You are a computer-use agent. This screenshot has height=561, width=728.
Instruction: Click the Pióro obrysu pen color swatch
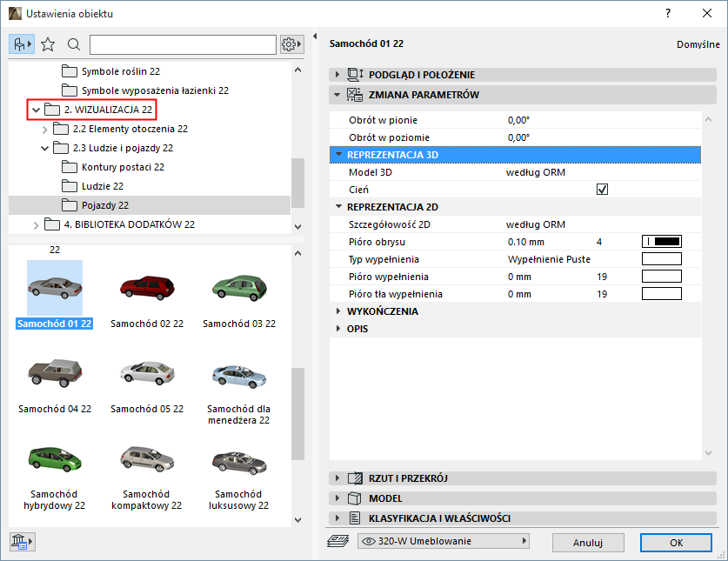point(661,241)
